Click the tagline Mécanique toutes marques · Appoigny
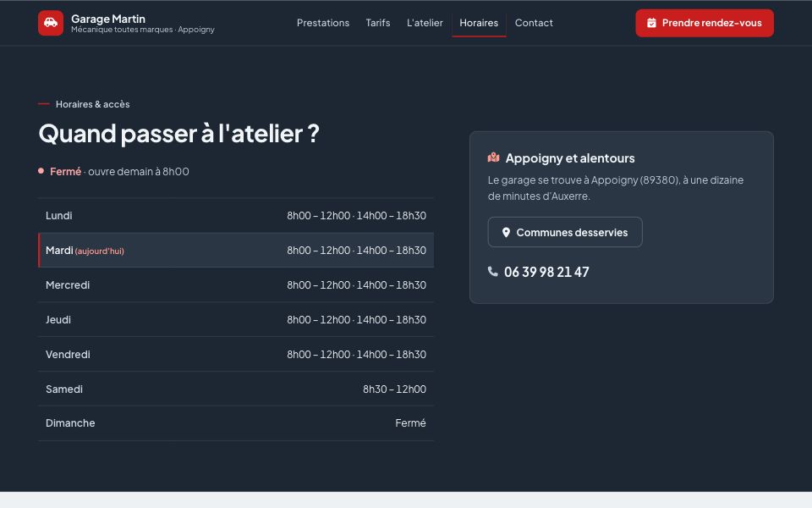812x508 pixels. pos(143,30)
